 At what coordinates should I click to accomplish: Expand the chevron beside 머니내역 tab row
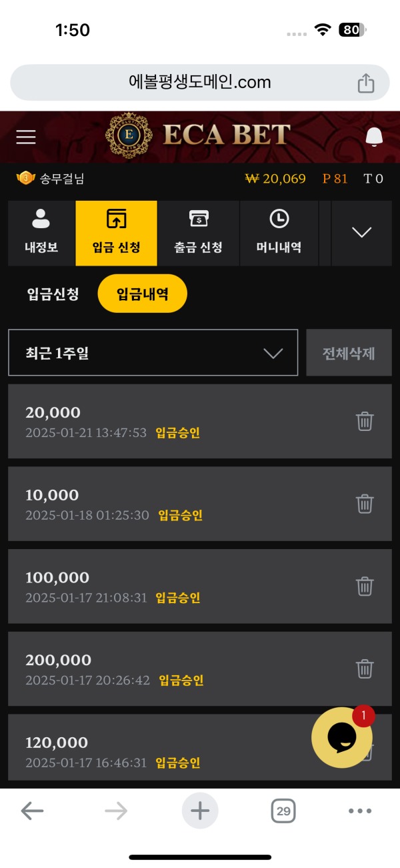(361, 233)
